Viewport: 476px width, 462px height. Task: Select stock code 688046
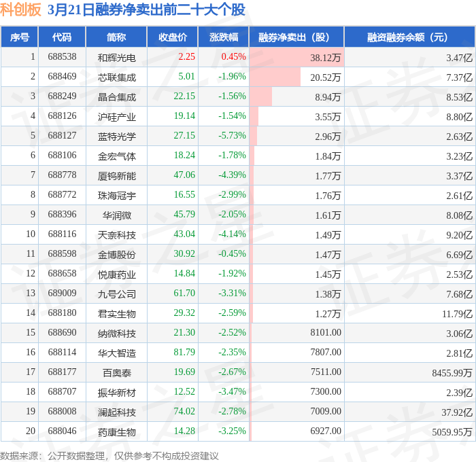coord(63,431)
